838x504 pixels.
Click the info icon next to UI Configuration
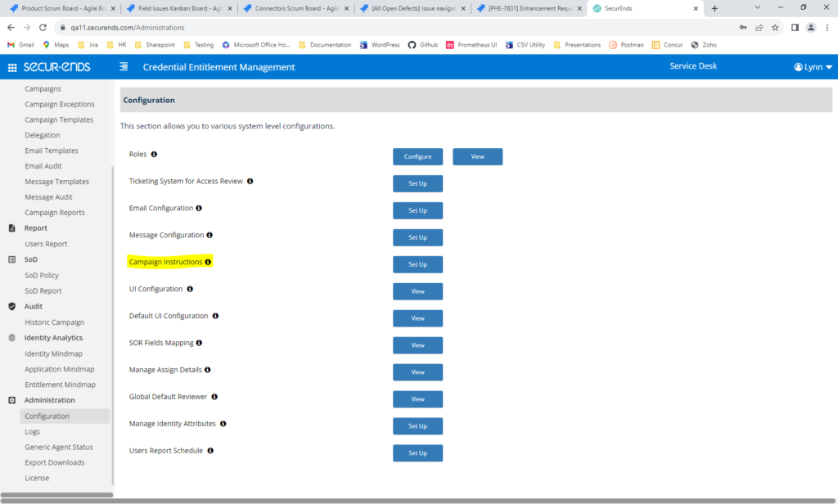tap(190, 289)
